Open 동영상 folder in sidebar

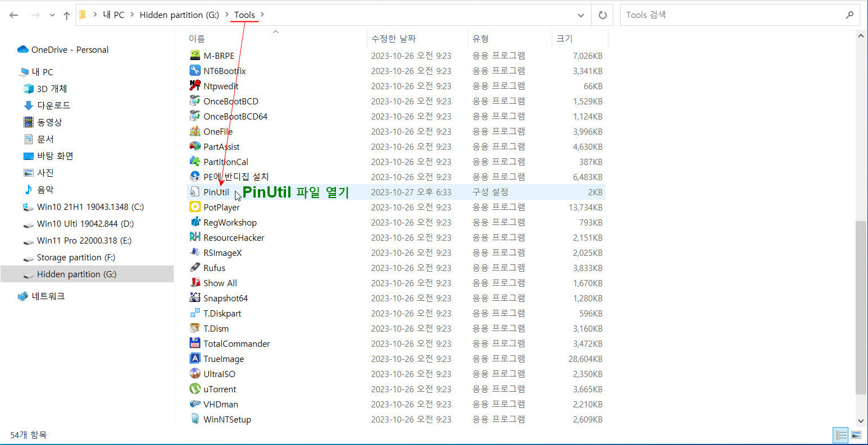click(49, 122)
